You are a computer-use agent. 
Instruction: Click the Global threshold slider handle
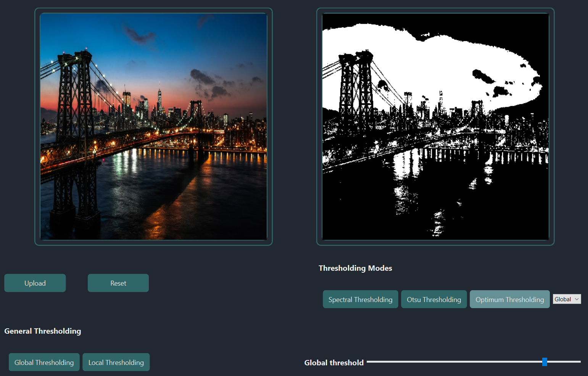click(545, 362)
